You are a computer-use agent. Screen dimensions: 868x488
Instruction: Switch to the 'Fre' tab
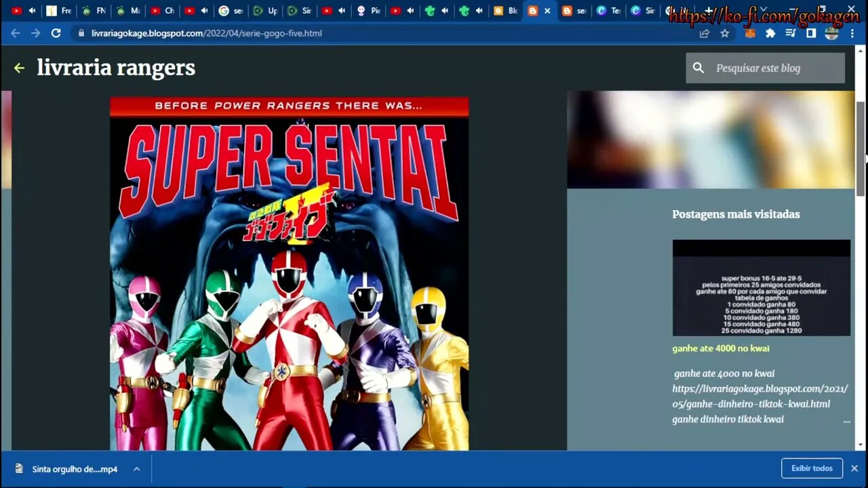click(58, 11)
